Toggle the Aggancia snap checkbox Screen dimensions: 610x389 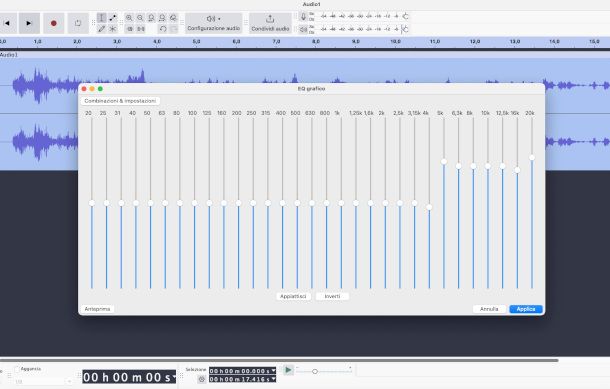17,369
